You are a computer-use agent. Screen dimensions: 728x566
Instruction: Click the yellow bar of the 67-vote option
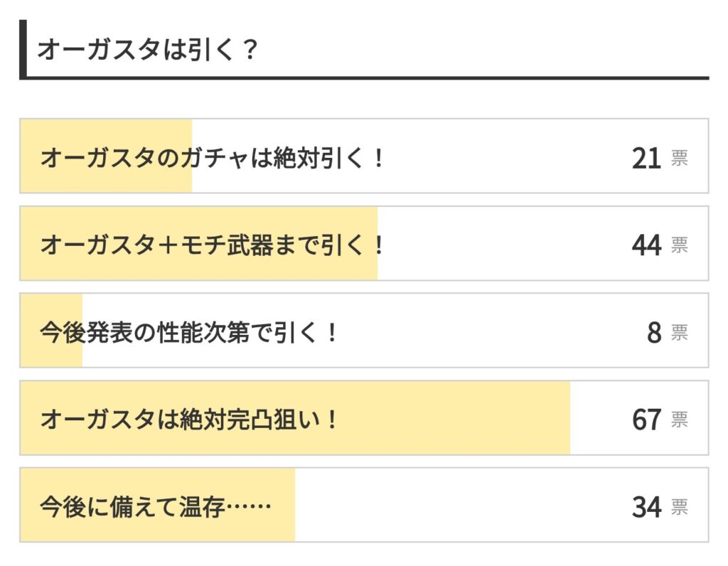point(295,417)
